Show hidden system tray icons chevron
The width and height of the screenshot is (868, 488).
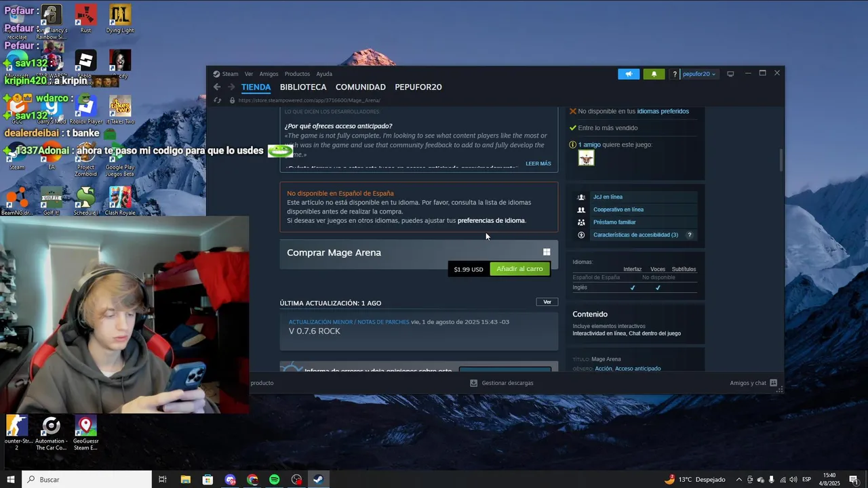(739, 479)
